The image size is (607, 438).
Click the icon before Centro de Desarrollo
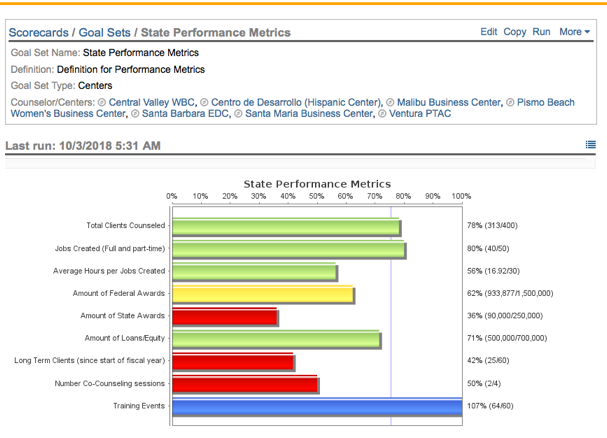tap(204, 102)
